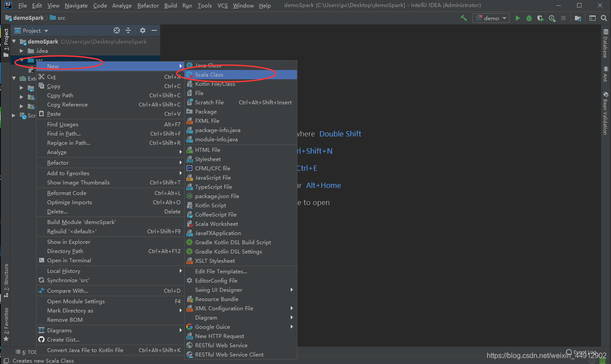Viewport: 611px width, 364px height.
Task: Choose Package from the New submenu
Action: (x=241, y=111)
